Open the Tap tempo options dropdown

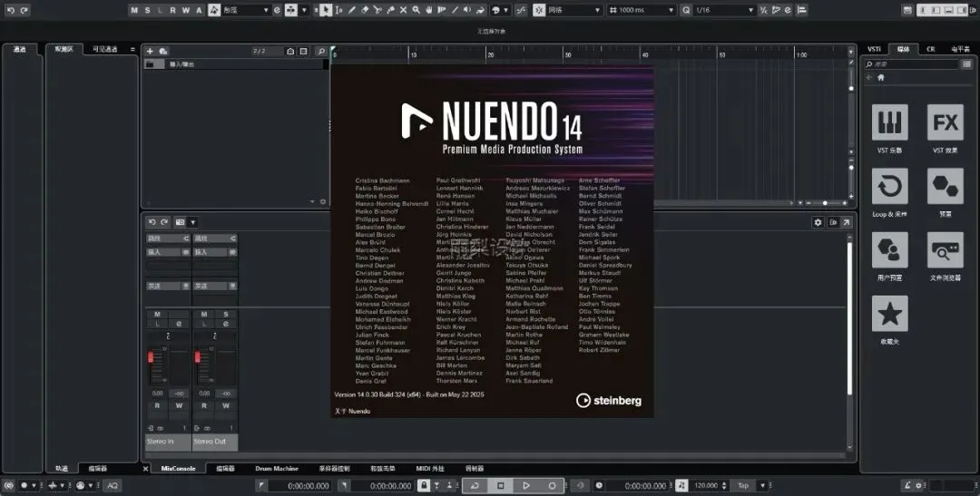click(762, 485)
